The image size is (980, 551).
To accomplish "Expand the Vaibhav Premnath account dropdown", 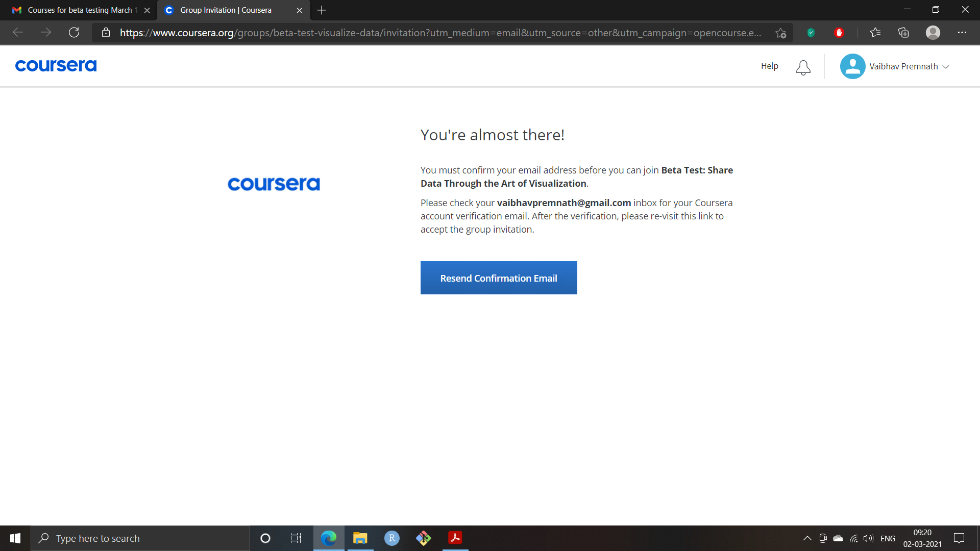I will click(909, 66).
